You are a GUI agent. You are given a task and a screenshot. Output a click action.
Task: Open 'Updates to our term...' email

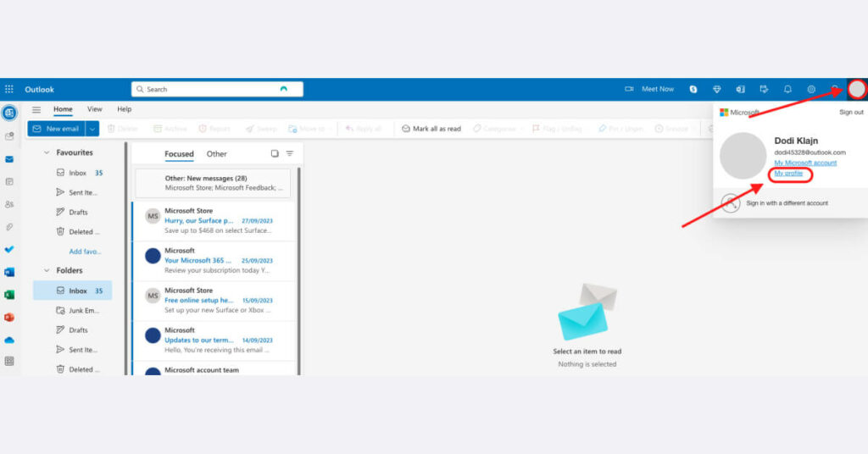(x=214, y=340)
